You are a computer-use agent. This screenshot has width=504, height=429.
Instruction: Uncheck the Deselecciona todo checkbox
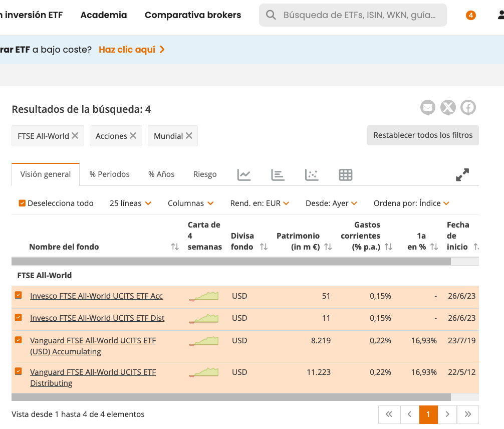tap(21, 203)
